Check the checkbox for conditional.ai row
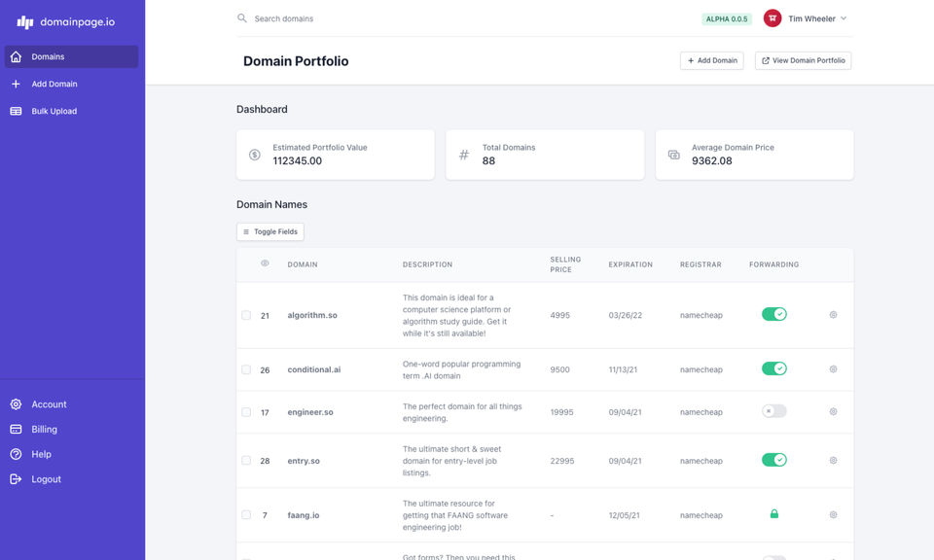Viewport: 934px width, 560px height. [246, 369]
